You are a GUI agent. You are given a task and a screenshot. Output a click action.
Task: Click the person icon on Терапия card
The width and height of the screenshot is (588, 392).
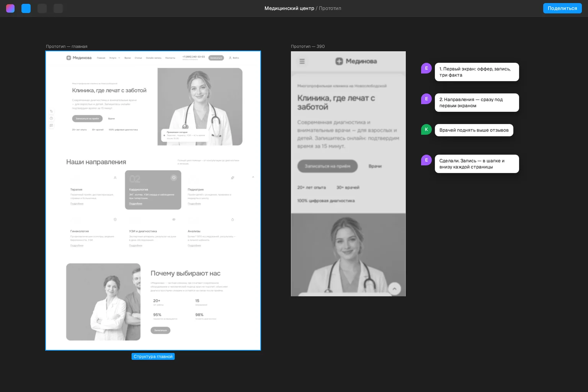(115, 178)
